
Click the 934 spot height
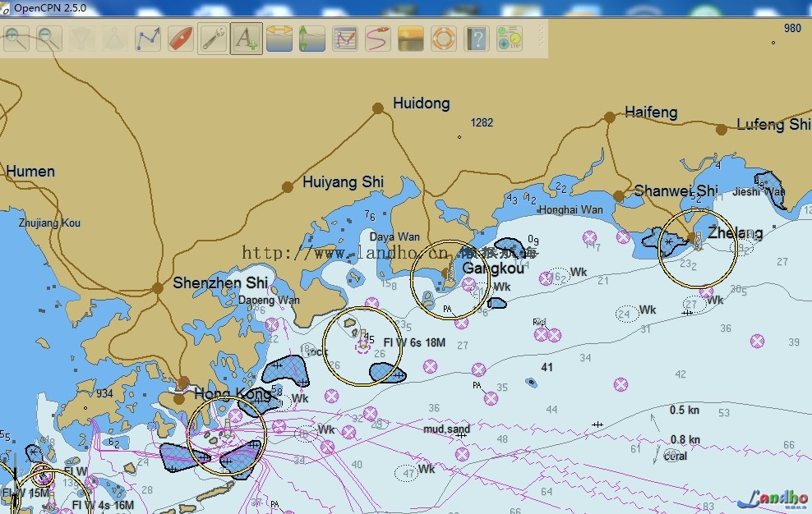coord(104,393)
